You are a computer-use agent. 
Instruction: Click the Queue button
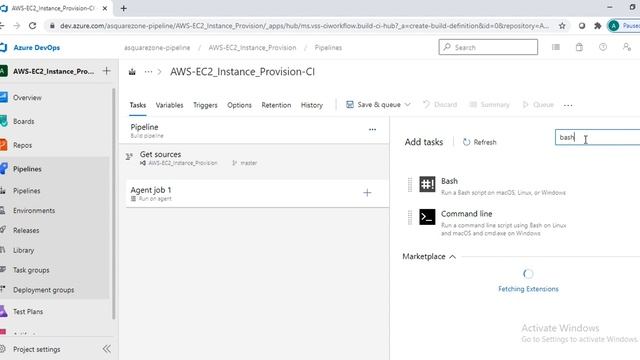(x=538, y=105)
